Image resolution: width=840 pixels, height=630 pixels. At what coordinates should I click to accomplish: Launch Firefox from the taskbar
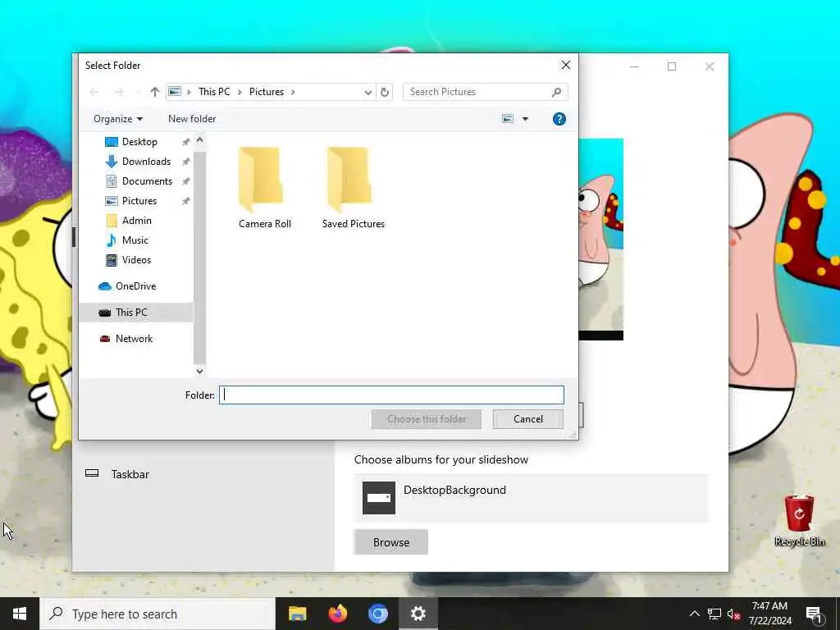coord(337,614)
